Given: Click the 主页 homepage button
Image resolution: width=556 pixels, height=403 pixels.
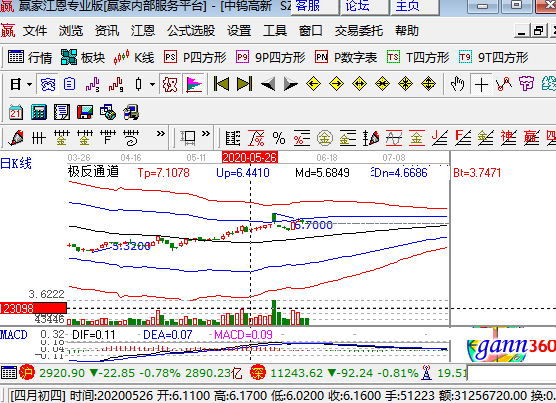Looking at the screenshot, I should [415, 7].
